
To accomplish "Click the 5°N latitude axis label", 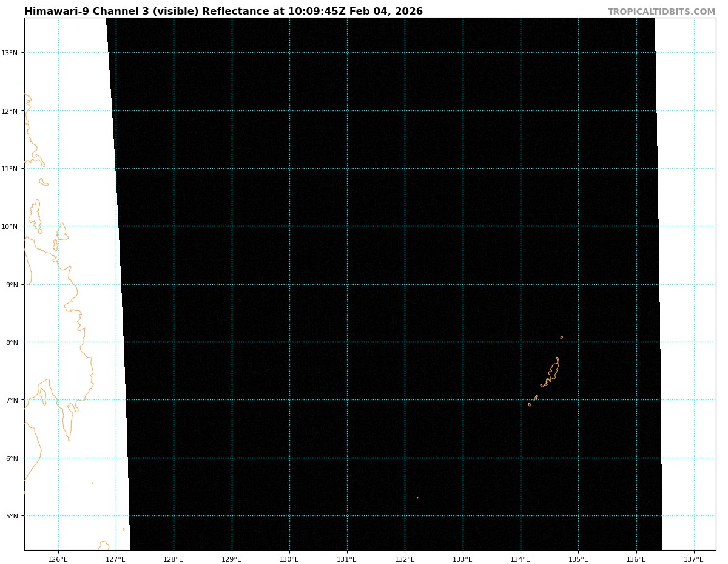I will 11,516.
